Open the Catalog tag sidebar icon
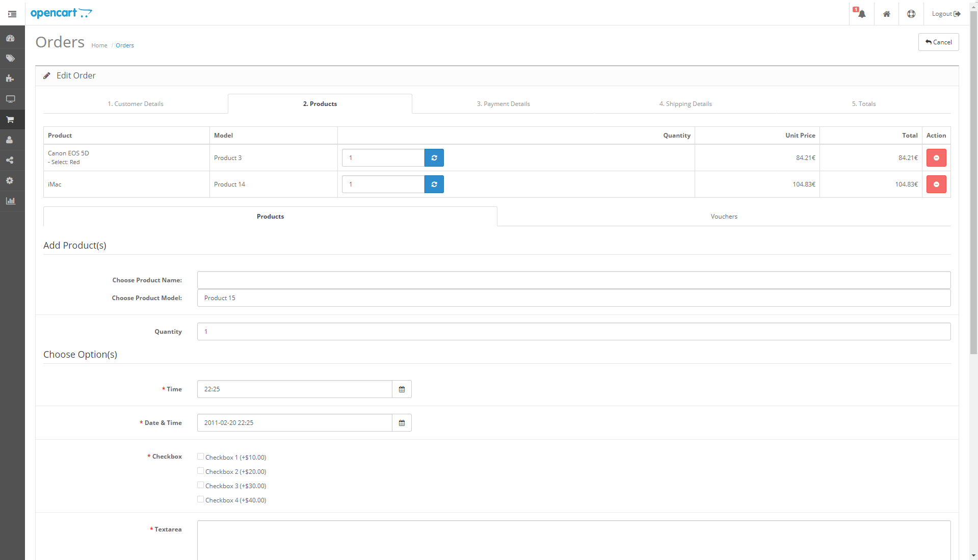 (x=10, y=59)
